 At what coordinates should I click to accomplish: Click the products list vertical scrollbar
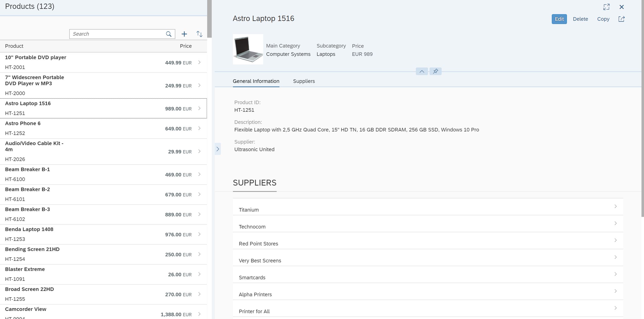(209, 19)
